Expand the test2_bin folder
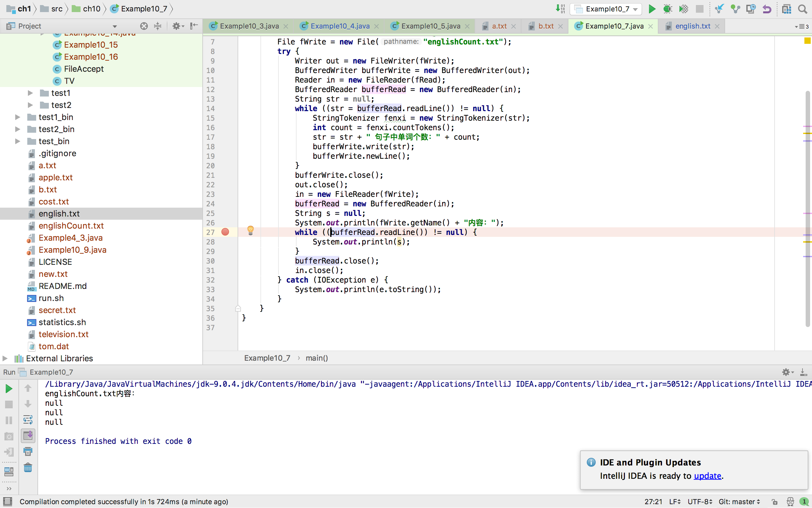This screenshot has width=812, height=508. point(17,129)
